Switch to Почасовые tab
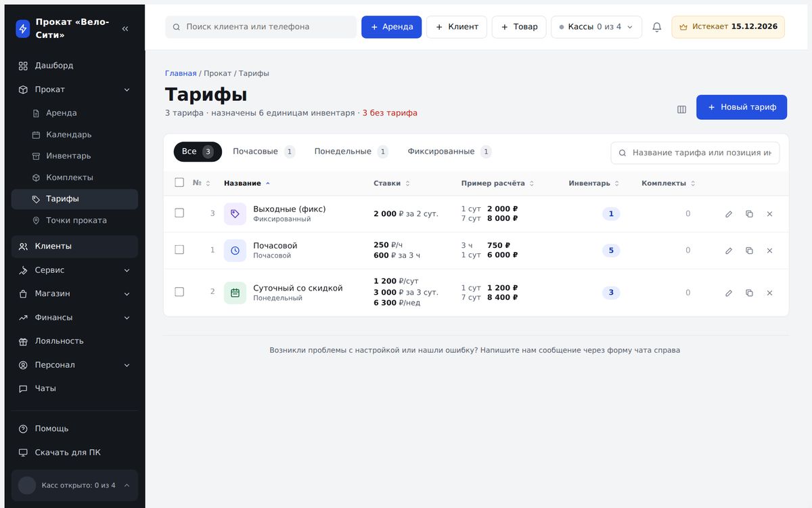812x508 pixels. pyautogui.click(x=264, y=152)
